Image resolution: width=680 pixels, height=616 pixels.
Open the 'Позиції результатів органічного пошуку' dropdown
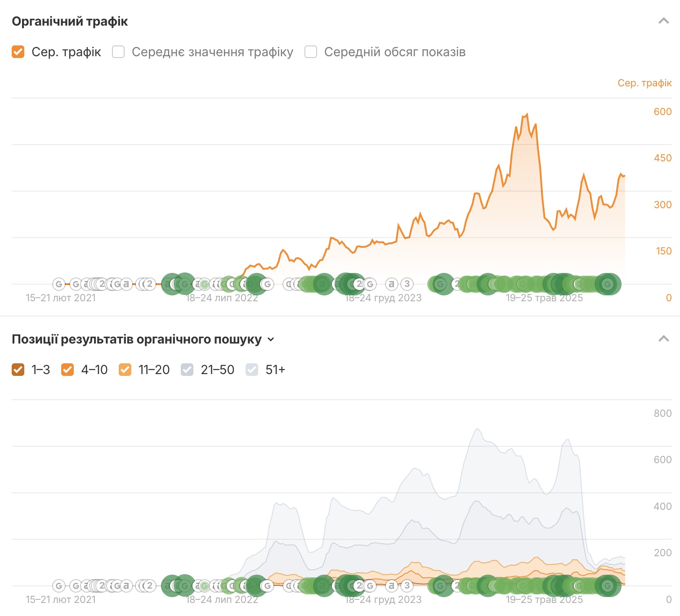tap(271, 339)
